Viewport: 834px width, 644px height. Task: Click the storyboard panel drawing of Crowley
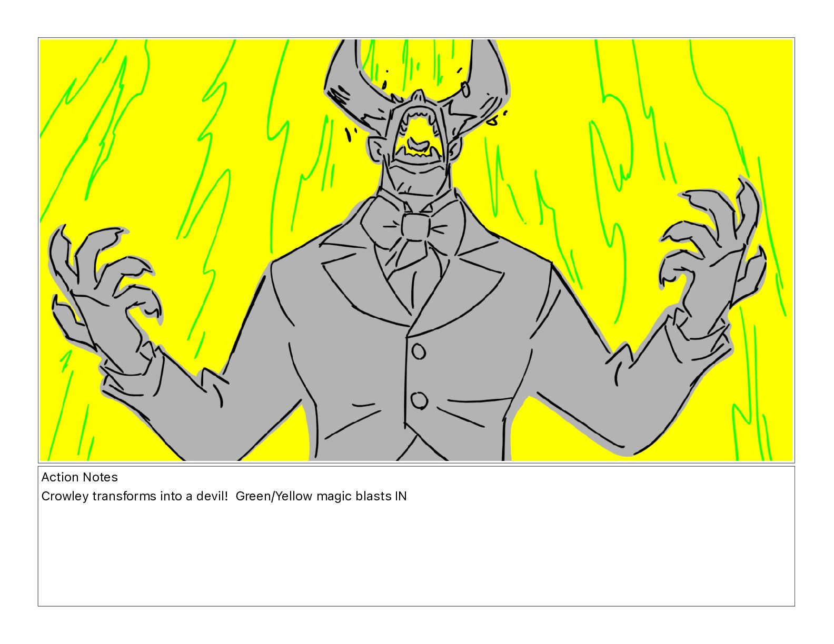click(x=416, y=250)
